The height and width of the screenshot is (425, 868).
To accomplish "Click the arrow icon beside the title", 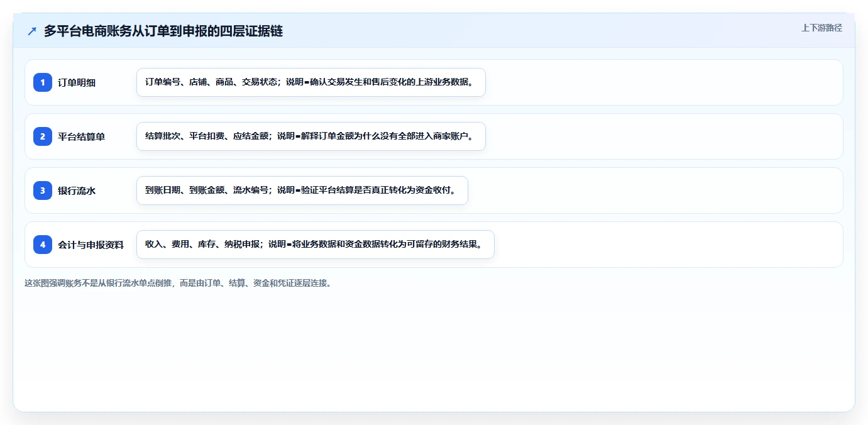I will [x=32, y=31].
